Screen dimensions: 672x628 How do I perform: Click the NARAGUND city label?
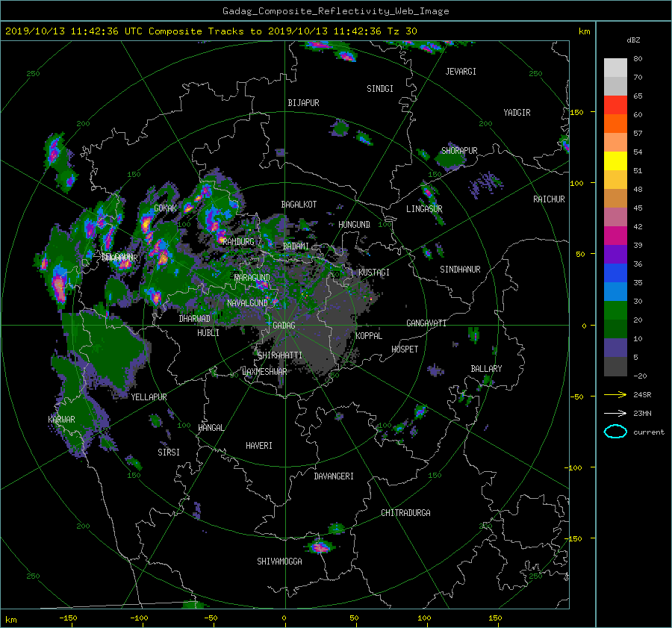tap(252, 278)
